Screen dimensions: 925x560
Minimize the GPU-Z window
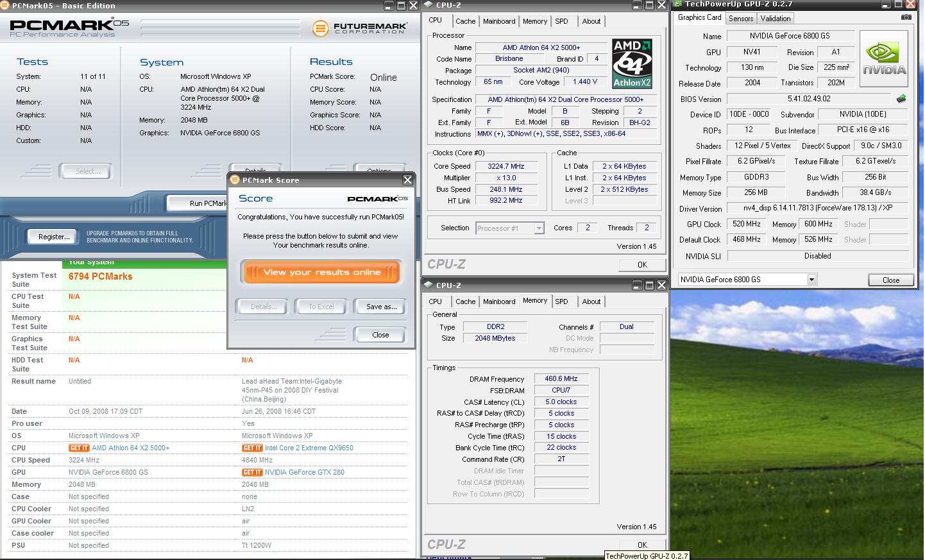click(x=885, y=4)
